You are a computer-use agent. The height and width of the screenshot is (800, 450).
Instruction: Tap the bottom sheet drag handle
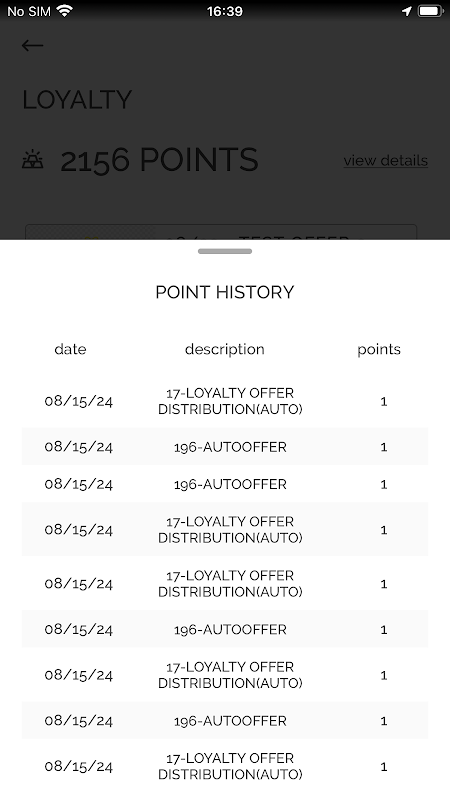[225, 251]
